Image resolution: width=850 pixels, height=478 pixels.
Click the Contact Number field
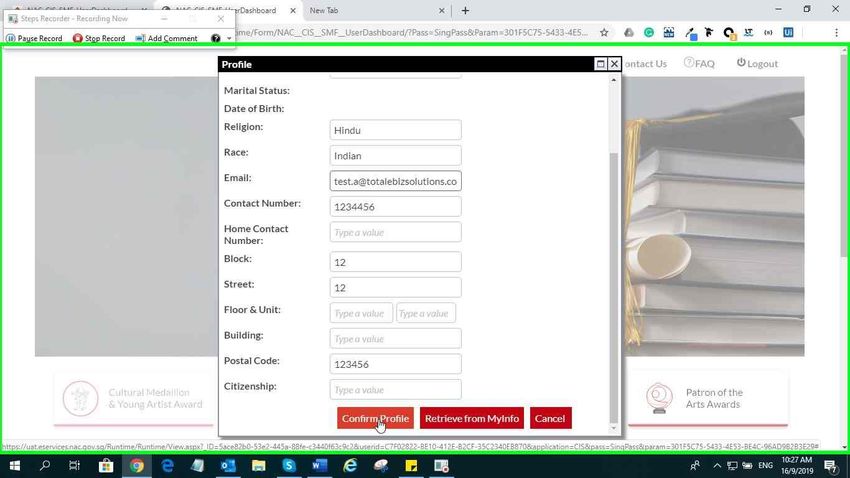coord(395,206)
